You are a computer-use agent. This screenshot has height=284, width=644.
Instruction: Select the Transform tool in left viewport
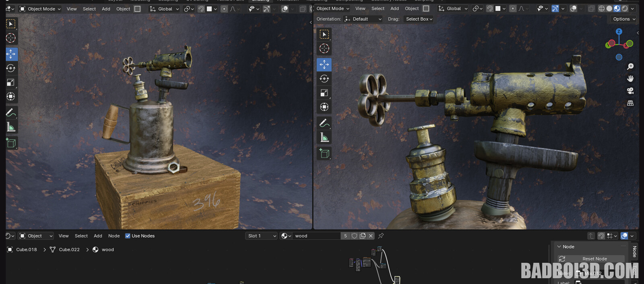(x=11, y=97)
